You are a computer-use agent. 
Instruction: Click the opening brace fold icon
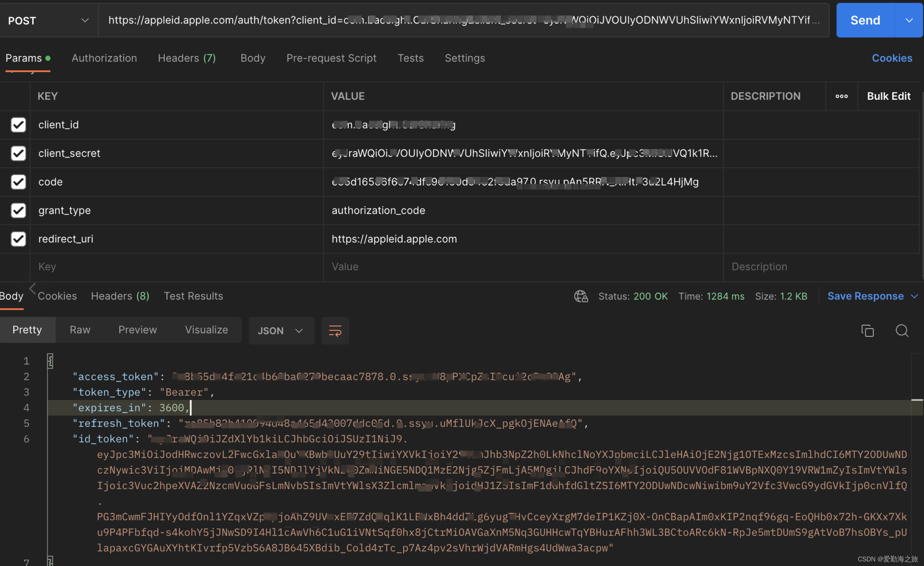pos(50,361)
